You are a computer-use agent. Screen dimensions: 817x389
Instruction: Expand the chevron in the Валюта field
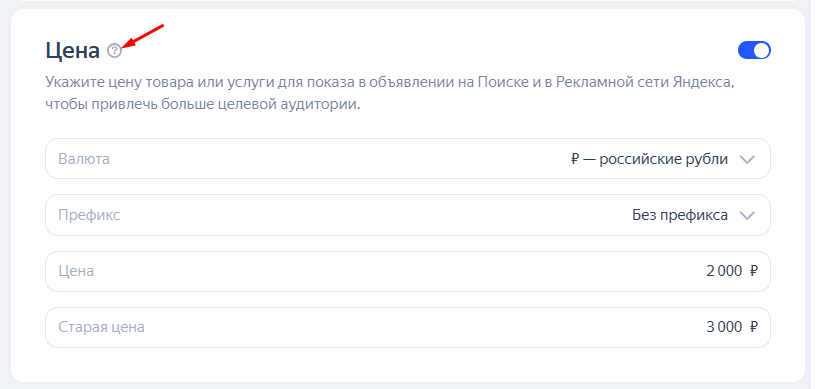pos(747,159)
